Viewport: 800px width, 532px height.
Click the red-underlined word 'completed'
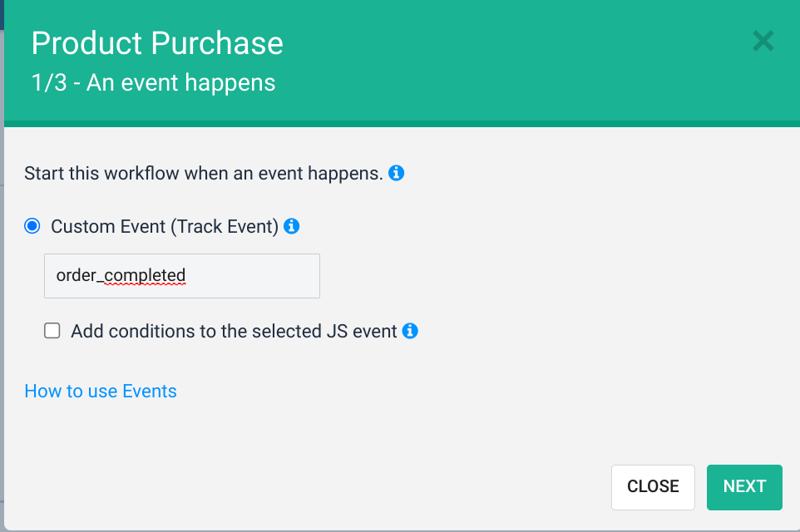pyautogui.click(x=145, y=275)
